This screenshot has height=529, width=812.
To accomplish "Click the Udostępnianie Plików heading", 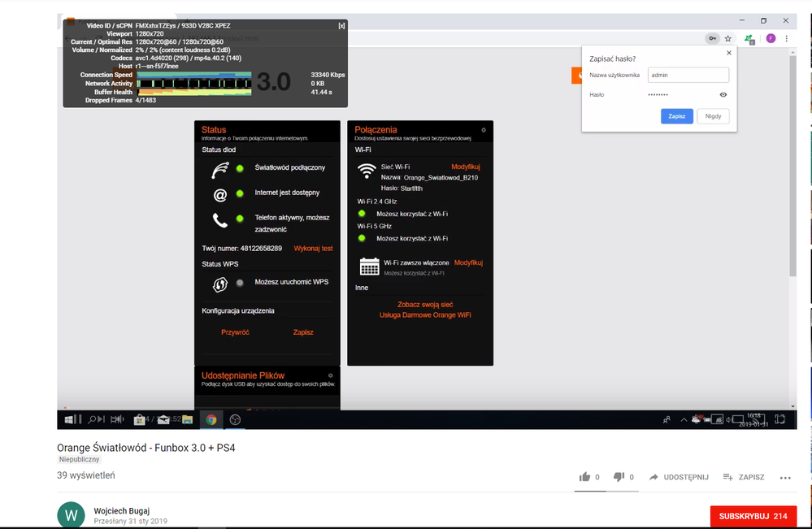I will tap(243, 375).
